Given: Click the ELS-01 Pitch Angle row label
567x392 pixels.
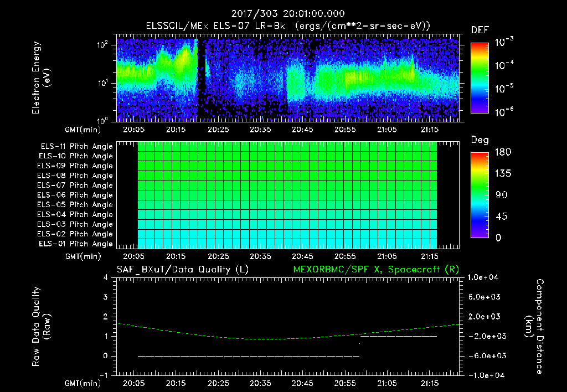Looking at the screenshot, I should pyautogui.click(x=76, y=244).
